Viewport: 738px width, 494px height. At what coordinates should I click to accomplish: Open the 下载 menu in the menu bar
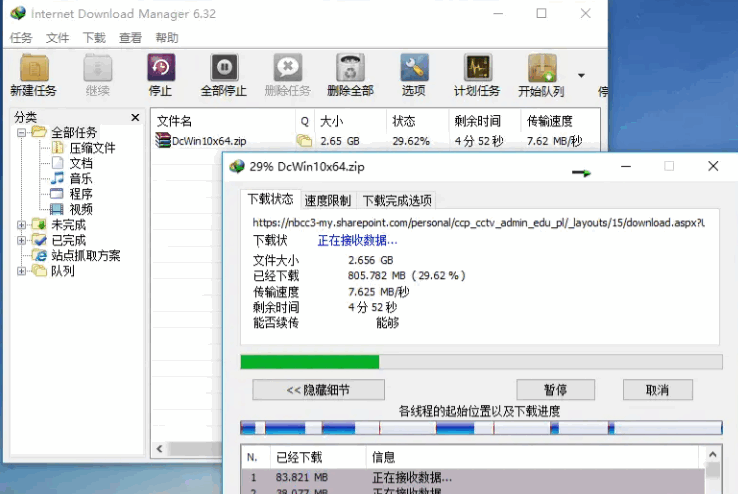click(94, 38)
